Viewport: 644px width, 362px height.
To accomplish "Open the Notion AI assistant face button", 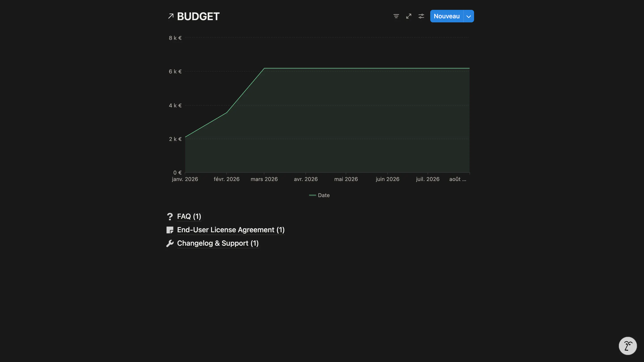I will (x=627, y=346).
